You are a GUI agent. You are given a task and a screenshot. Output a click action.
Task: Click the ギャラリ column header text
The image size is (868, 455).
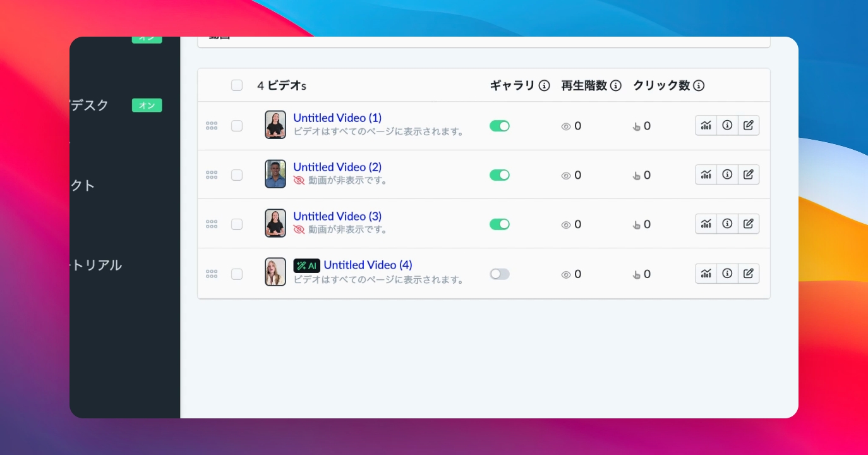click(x=512, y=85)
